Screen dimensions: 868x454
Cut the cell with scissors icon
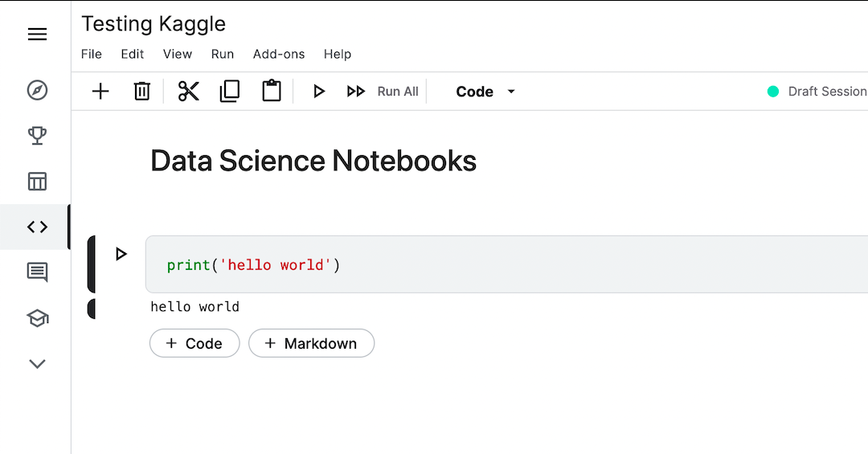point(189,92)
